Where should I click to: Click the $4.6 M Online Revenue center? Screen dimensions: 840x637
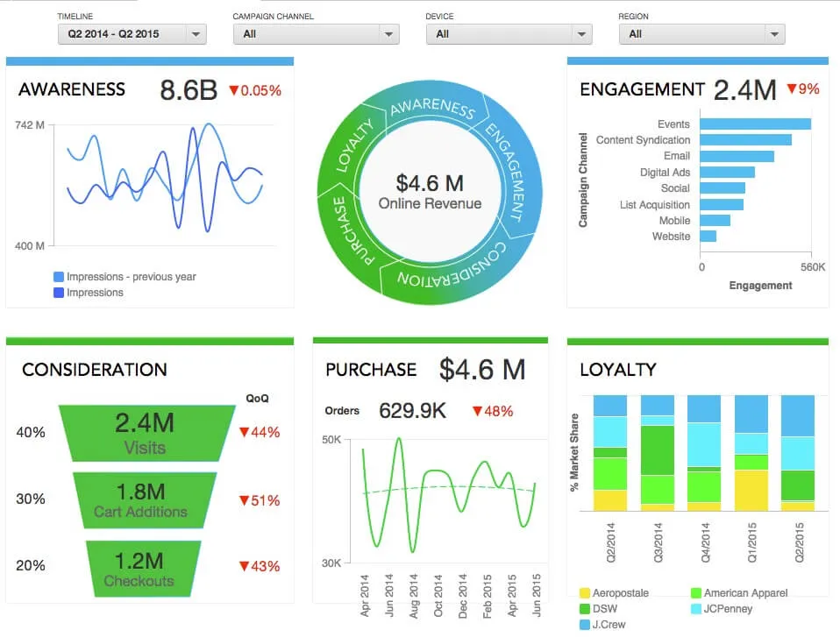click(x=430, y=188)
